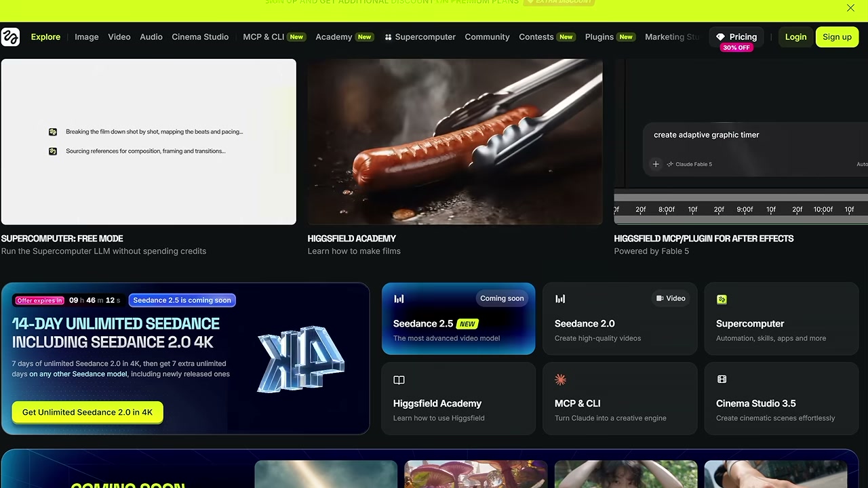Click the Seedance 2.5 card bars icon
The height and width of the screenshot is (488, 868).
[x=399, y=299]
